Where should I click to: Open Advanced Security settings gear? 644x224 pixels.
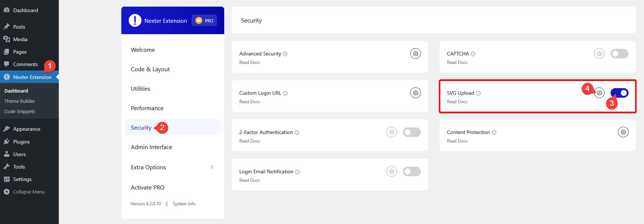[415, 53]
